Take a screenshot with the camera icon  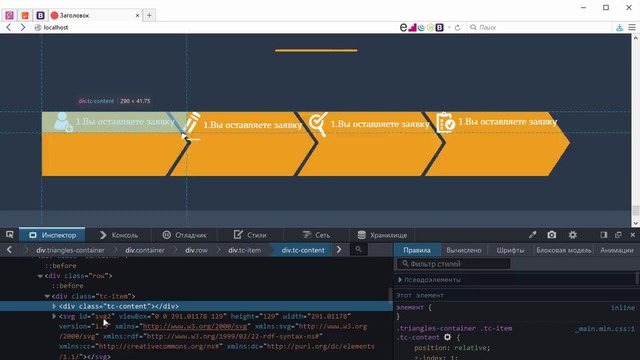(551, 235)
